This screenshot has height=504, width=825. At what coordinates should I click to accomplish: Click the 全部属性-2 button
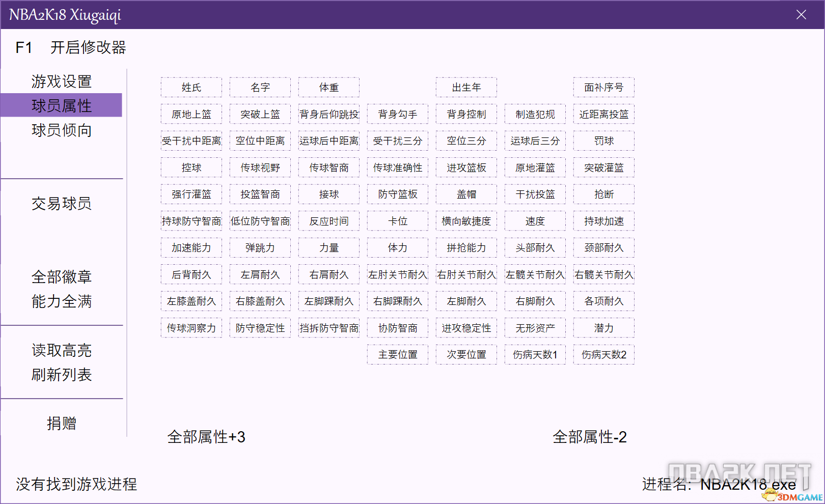(x=590, y=437)
